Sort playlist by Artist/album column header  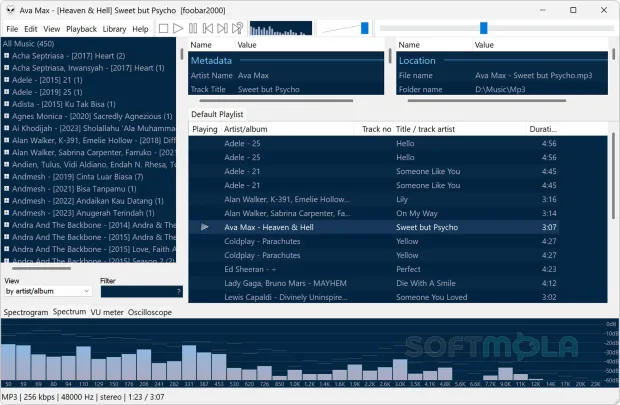287,129
